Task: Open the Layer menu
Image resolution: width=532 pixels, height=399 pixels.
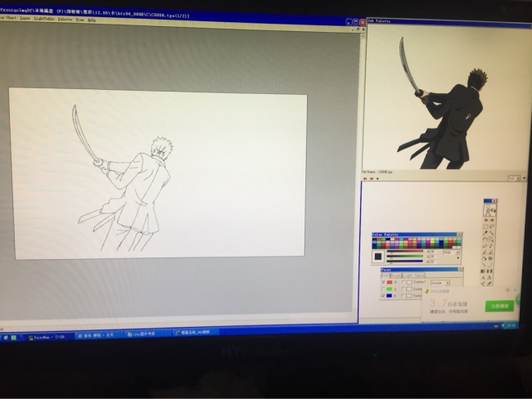Action: 25,18
